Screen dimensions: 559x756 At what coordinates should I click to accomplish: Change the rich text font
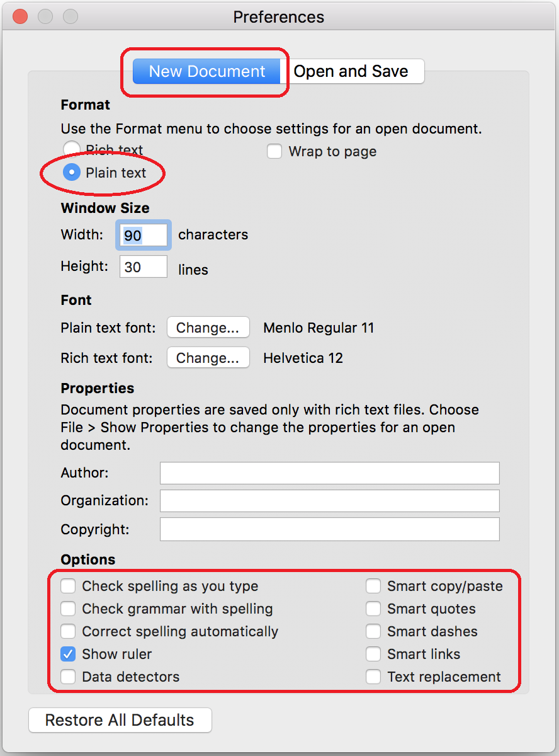coord(208,357)
